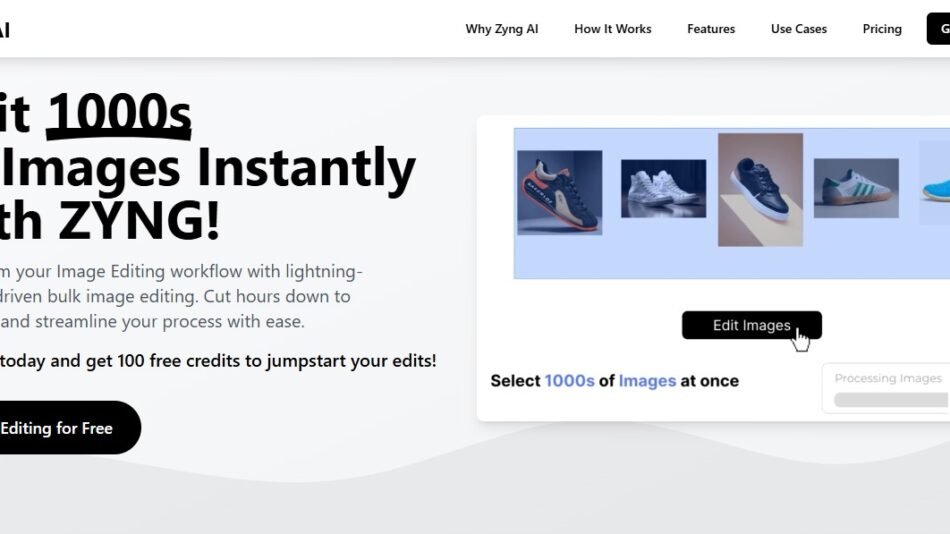Click the blue 1000s word in caption
Image resolution: width=950 pixels, height=534 pixels.
point(569,381)
